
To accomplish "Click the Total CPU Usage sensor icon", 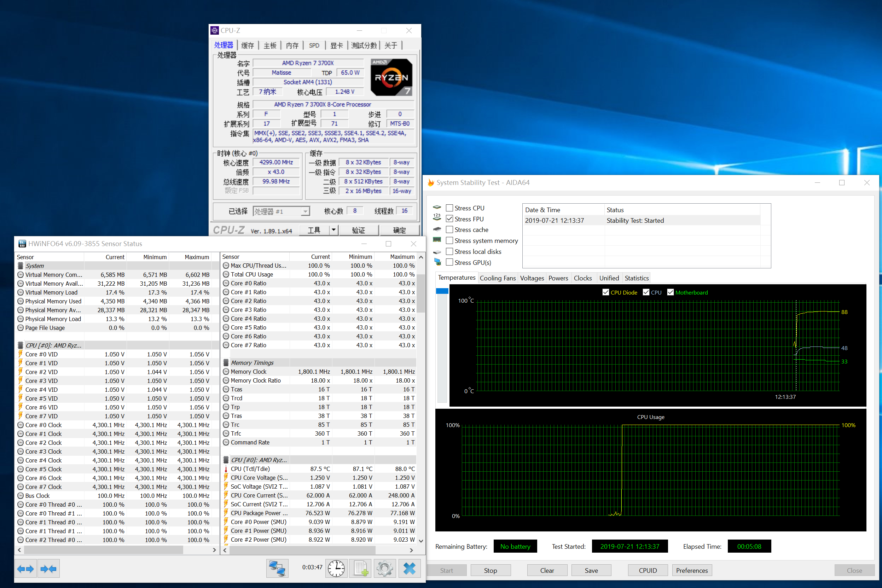I will click(x=226, y=274).
